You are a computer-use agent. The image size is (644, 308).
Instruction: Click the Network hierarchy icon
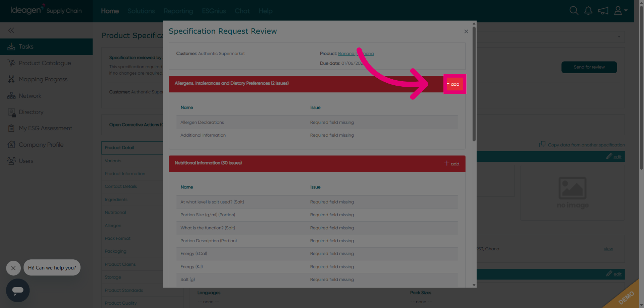pyautogui.click(x=11, y=96)
